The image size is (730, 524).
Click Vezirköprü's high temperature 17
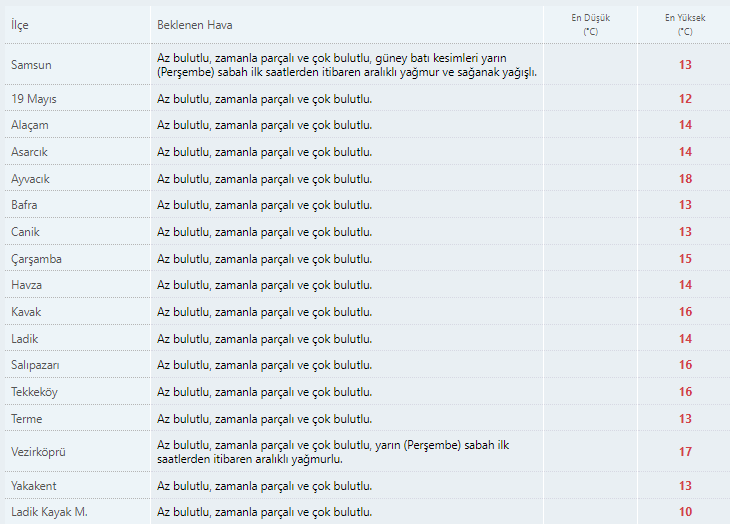point(685,452)
